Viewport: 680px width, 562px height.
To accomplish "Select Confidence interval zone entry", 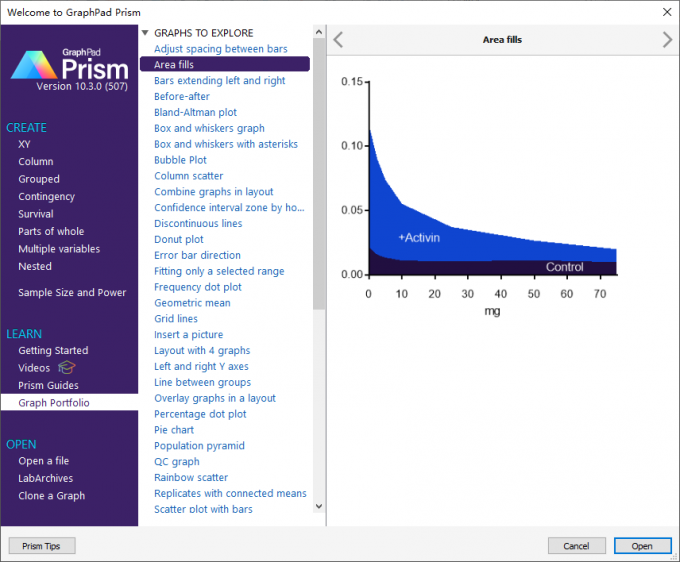I will point(229,208).
